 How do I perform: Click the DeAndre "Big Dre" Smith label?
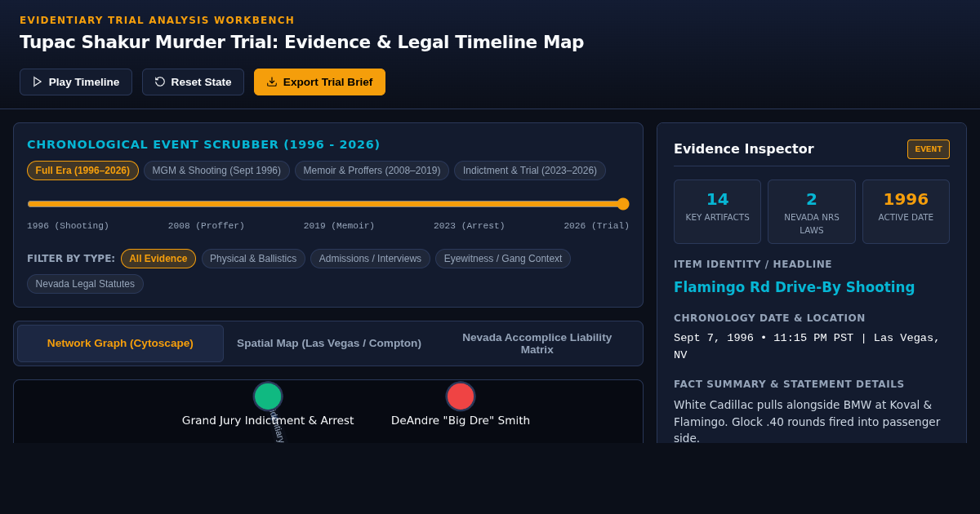click(461, 420)
